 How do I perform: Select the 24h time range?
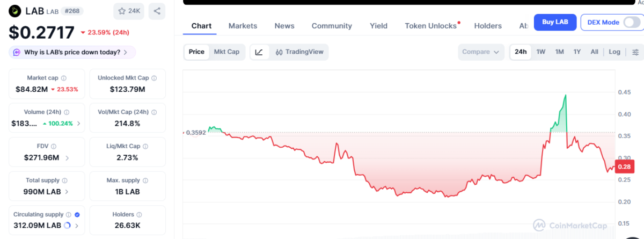(x=521, y=52)
